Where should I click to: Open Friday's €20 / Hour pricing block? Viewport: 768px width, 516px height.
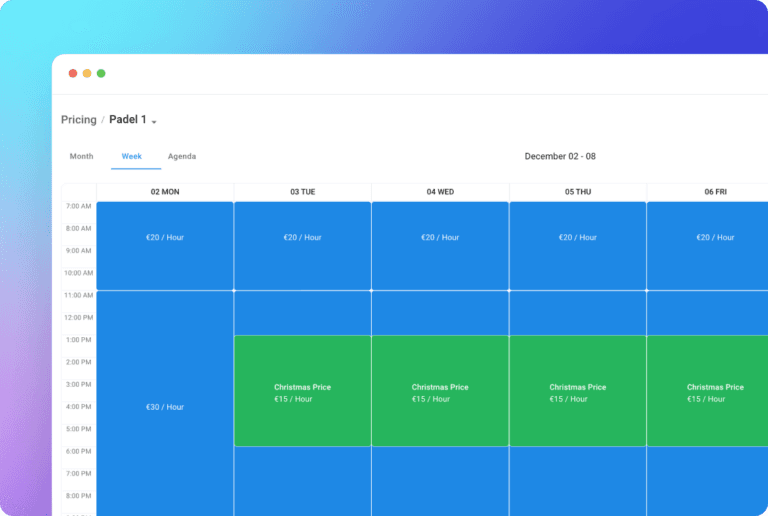[708, 246]
